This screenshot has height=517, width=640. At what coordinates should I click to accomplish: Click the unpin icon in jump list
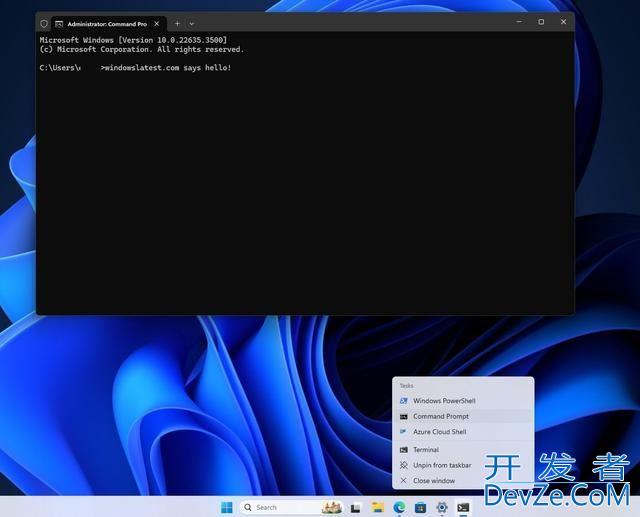tap(404, 465)
